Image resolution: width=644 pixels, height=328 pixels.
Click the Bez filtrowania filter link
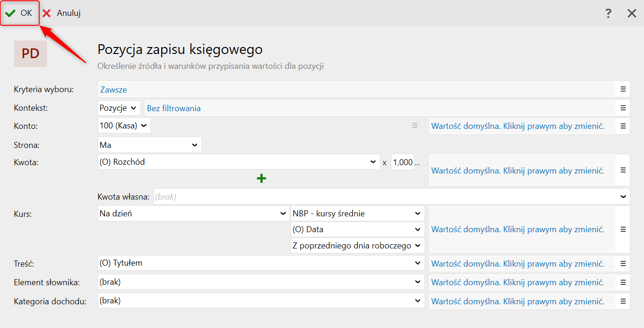[x=174, y=108]
